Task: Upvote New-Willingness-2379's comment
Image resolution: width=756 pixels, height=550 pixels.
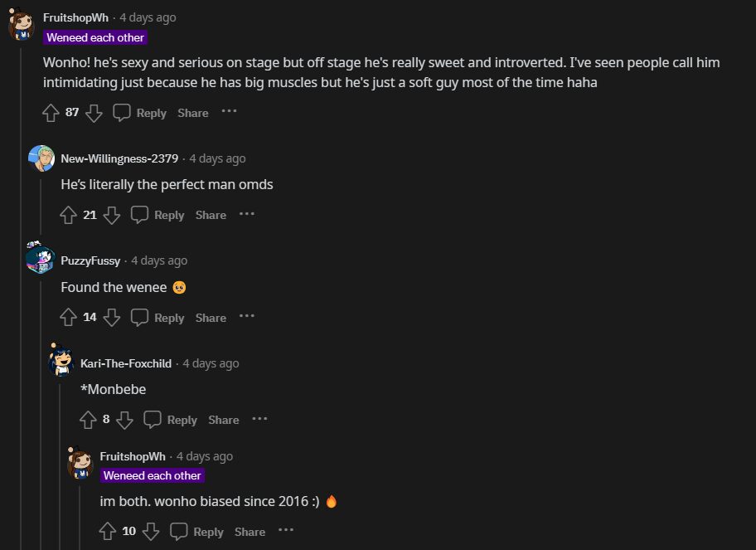Action: 69,215
